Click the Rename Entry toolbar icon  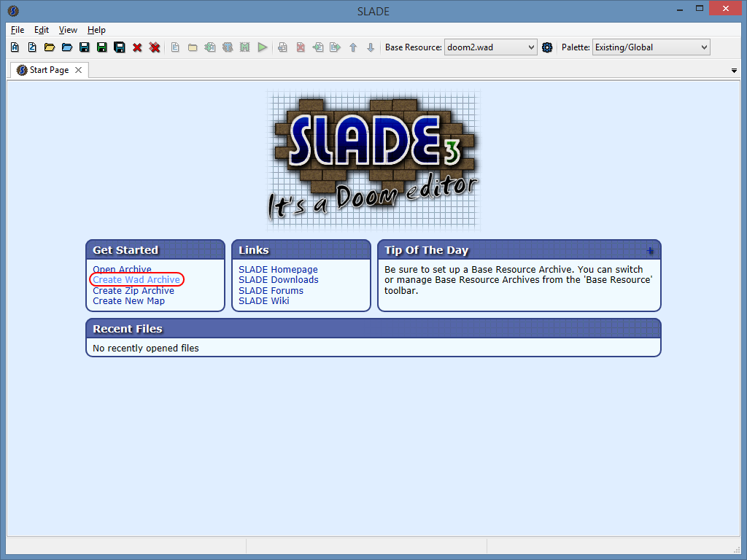(x=282, y=47)
